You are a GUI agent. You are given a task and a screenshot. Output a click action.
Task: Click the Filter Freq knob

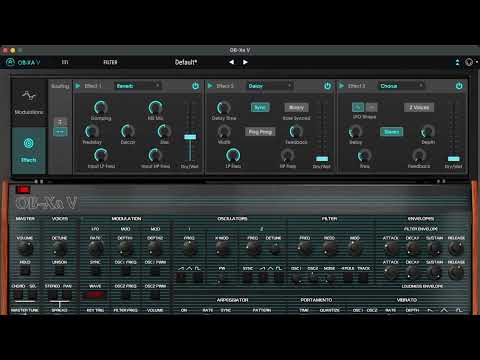304,248
